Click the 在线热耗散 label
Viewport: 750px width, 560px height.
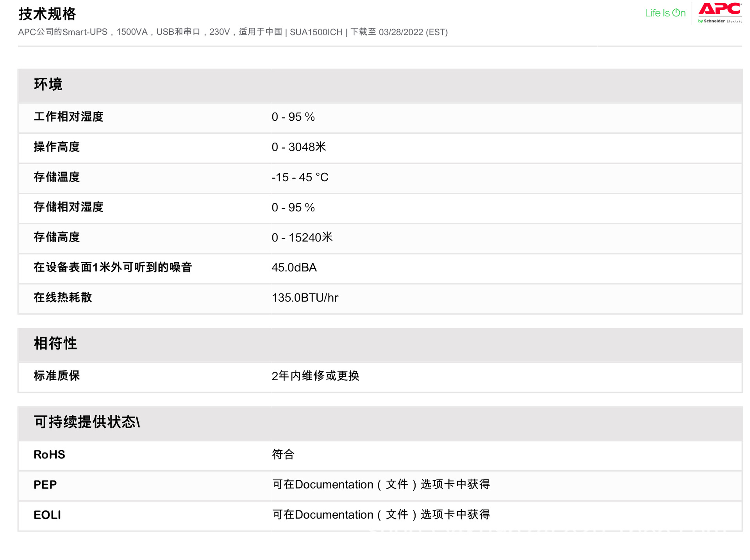(x=62, y=297)
